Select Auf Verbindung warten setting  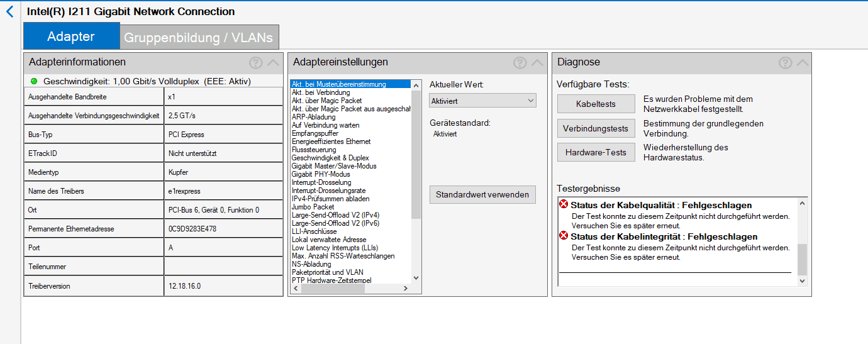(x=350, y=125)
